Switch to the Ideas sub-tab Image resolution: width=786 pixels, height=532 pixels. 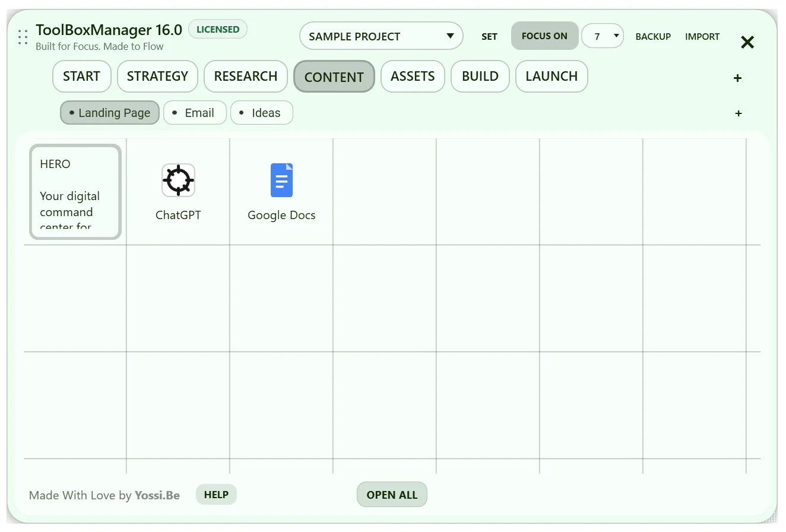click(x=262, y=113)
